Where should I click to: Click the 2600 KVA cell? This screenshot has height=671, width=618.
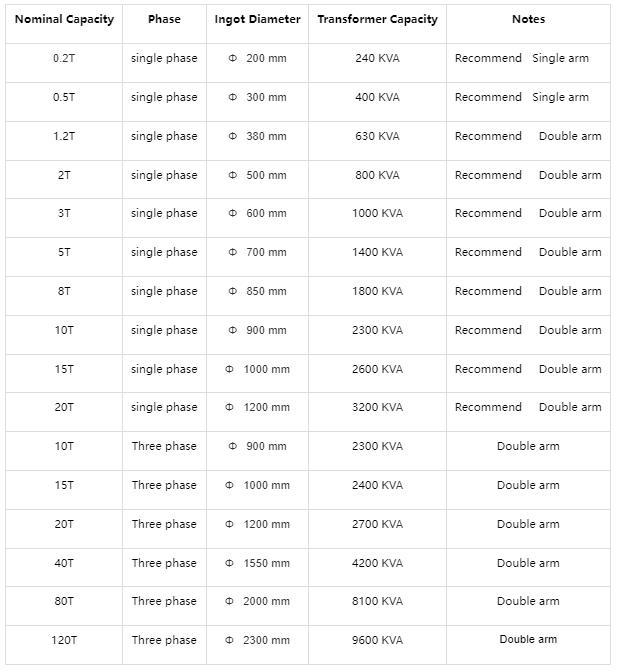coord(377,369)
